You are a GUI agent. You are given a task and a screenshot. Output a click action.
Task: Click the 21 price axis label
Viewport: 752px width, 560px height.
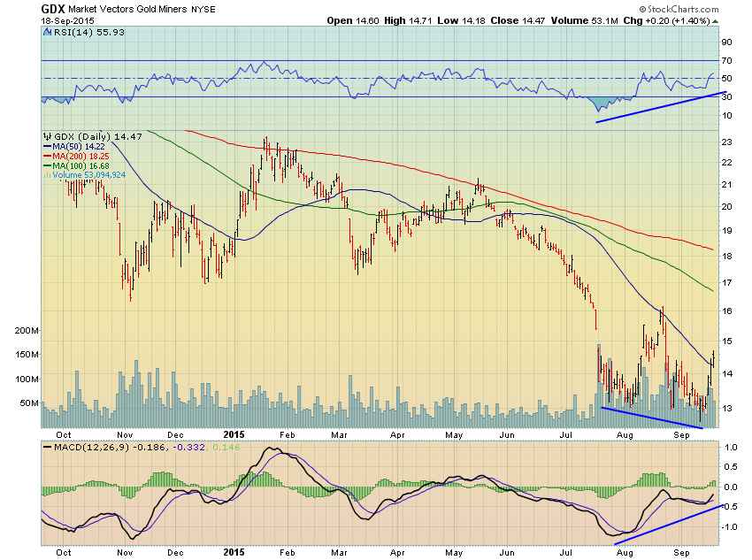click(726, 185)
